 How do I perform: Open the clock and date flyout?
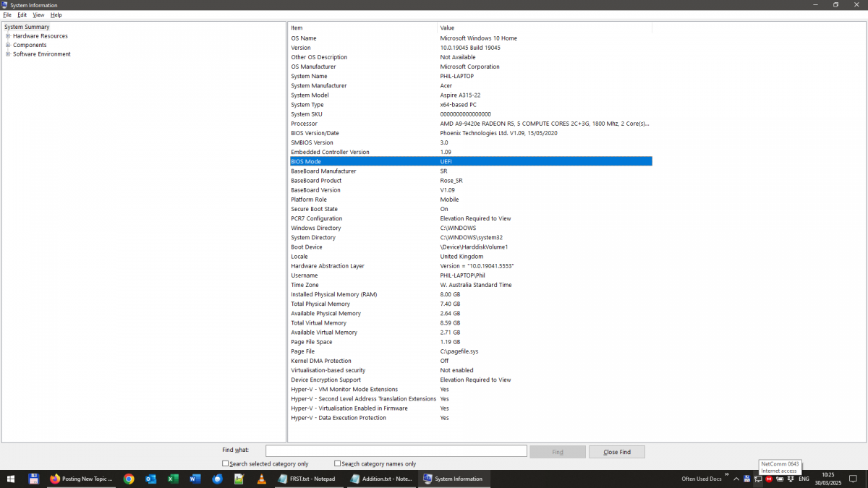(828, 479)
